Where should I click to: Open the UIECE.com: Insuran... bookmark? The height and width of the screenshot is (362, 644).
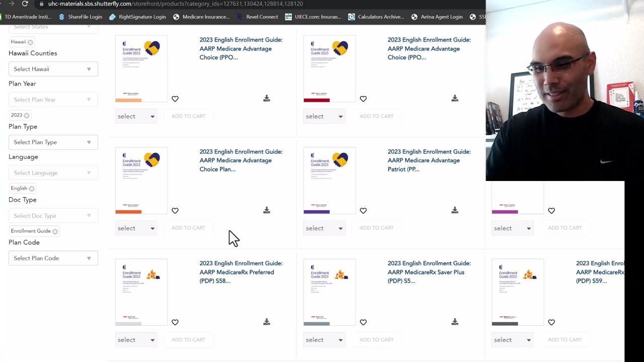pyautogui.click(x=313, y=17)
